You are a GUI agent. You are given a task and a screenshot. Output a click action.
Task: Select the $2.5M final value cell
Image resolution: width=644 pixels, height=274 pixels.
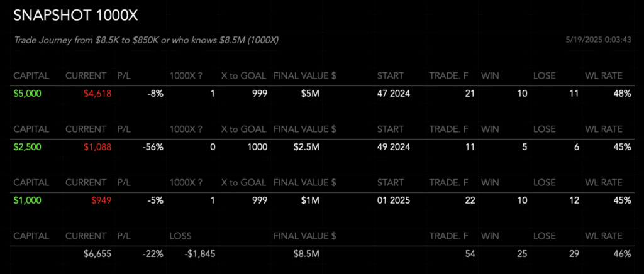(306, 147)
